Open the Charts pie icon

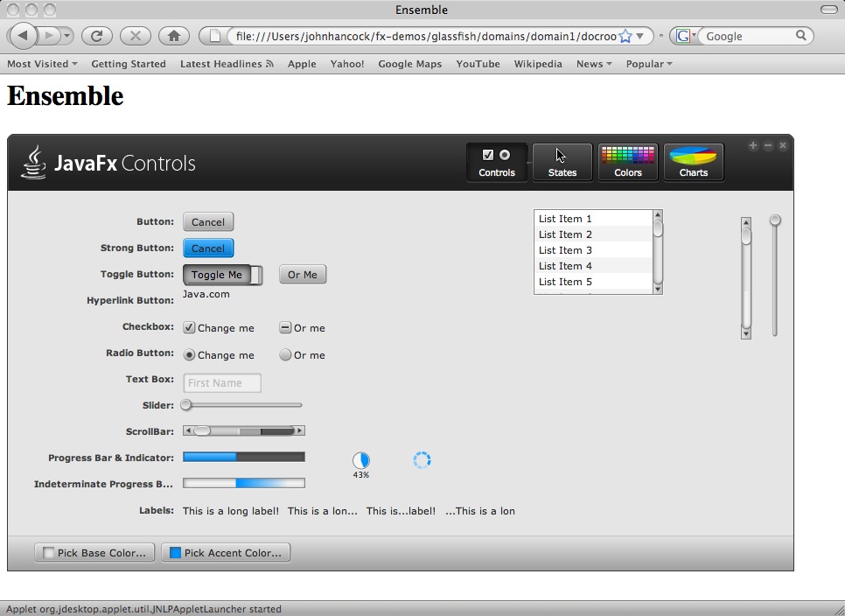693,162
